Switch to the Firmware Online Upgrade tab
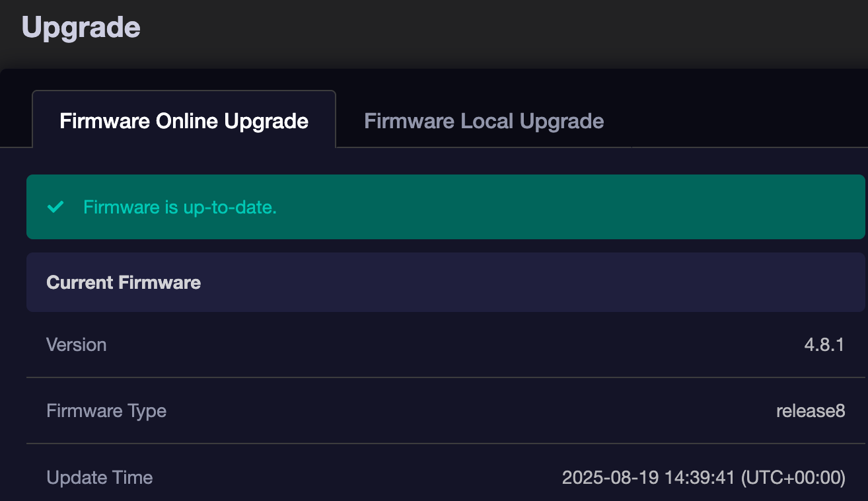Image resolution: width=868 pixels, height=501 pixels. (184, 121)
